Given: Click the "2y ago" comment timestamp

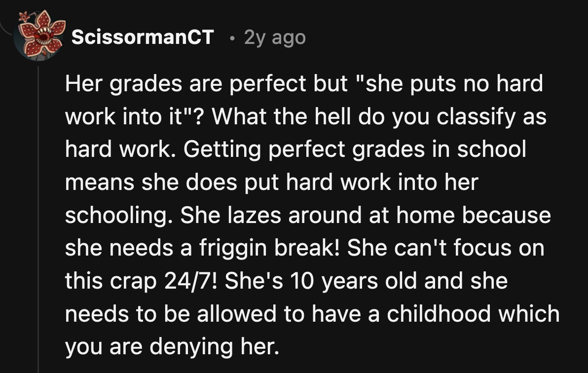Looking at the screenshot, I should pyautogui.click(x=275, y=37).
